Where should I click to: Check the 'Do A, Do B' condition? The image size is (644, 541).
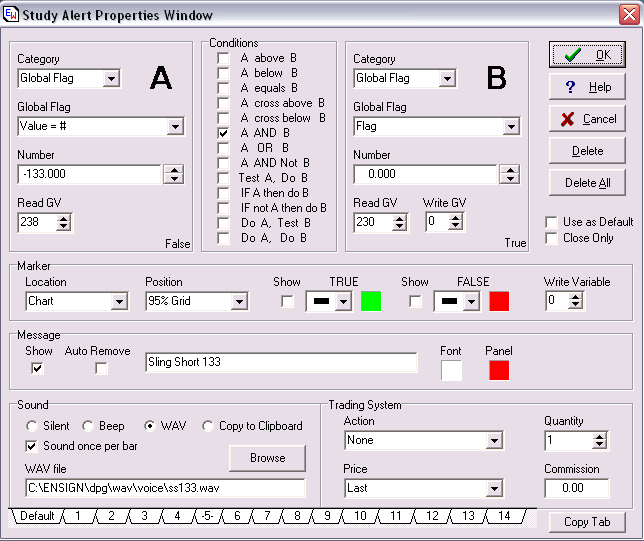pyautogui.click(x=223, y=238)
